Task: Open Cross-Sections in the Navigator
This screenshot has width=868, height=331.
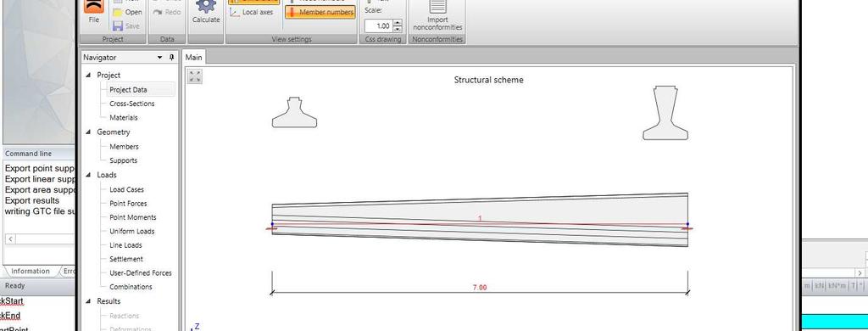Action: click(x=131, y=104)
